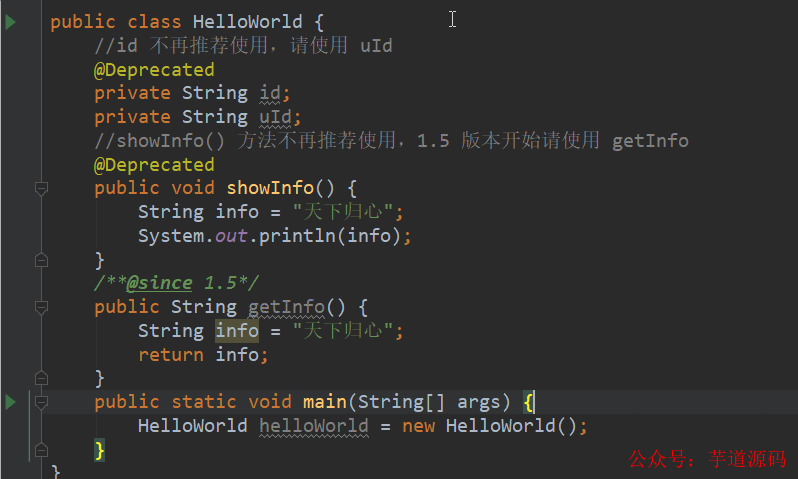The height and width of the screenshot is (479, 798).
Task: Click the highlighted info variable in getInfo
Action: [x=237, y=331]
